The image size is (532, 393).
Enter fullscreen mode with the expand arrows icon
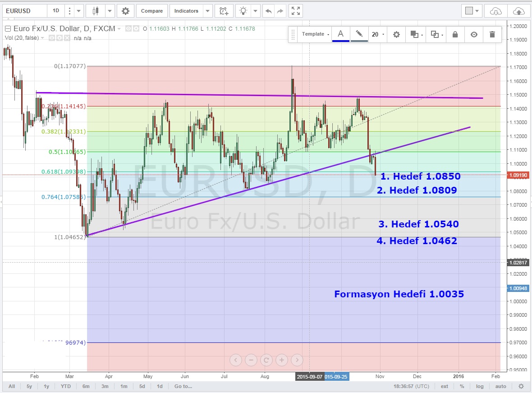point(295,11)
